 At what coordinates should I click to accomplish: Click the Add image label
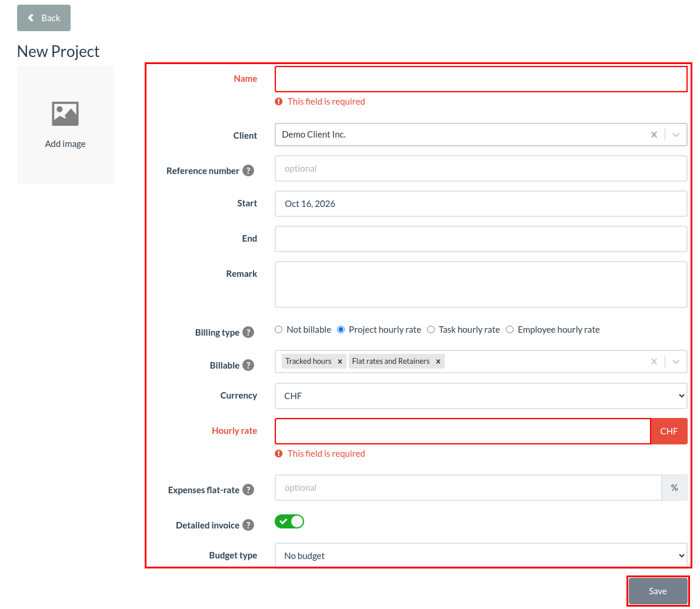[x=65, y=144]
